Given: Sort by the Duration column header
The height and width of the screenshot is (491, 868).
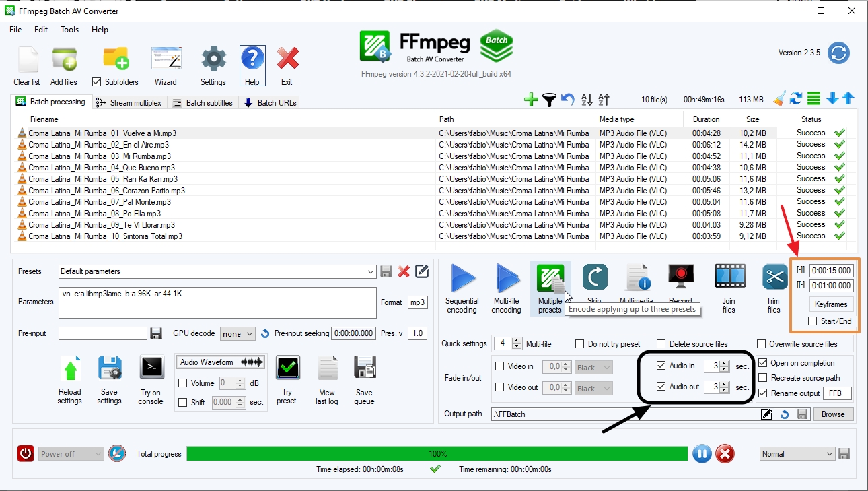Looking at the screenshot, I should (706, 119).
